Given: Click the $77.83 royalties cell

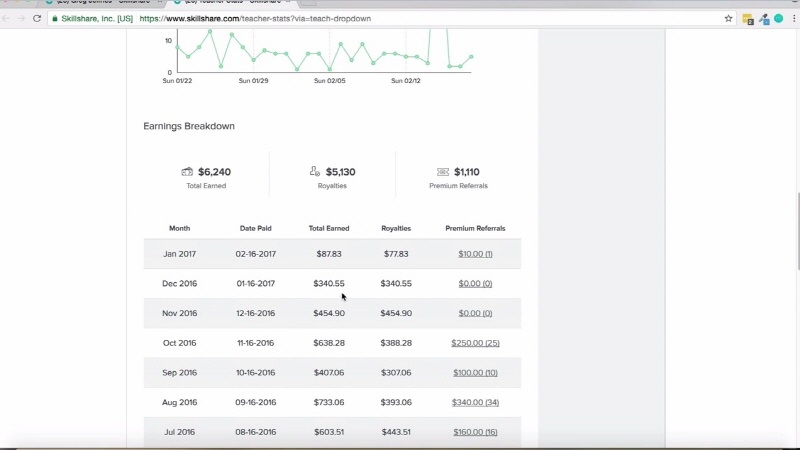Looking at the screenshot, I should click(396, 254).
